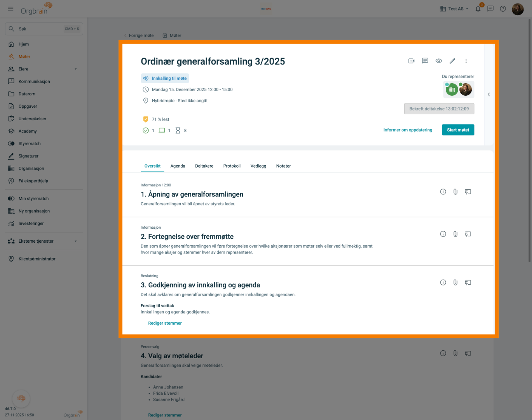This screenshot has height=420, width=532.
Task: Open attachments paperclip for Fortegnelse over fremmøtte
Action: (455, 234)
